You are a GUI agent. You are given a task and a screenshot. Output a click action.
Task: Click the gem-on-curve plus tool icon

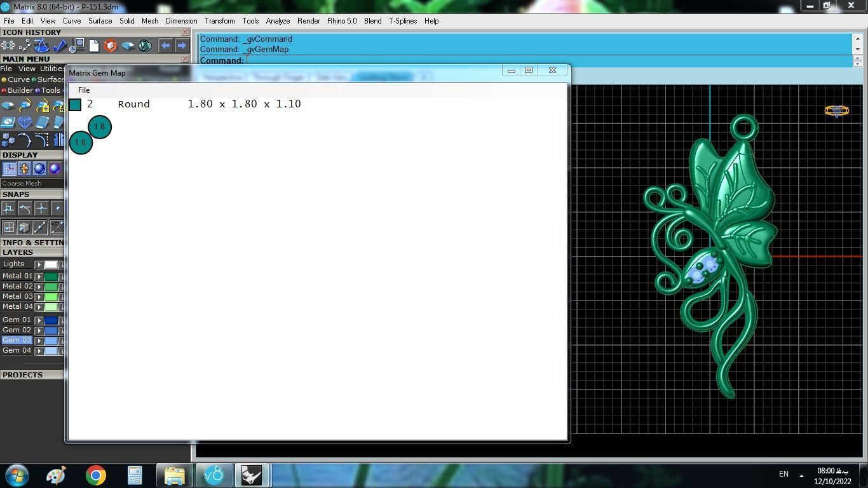coord(42,105)
